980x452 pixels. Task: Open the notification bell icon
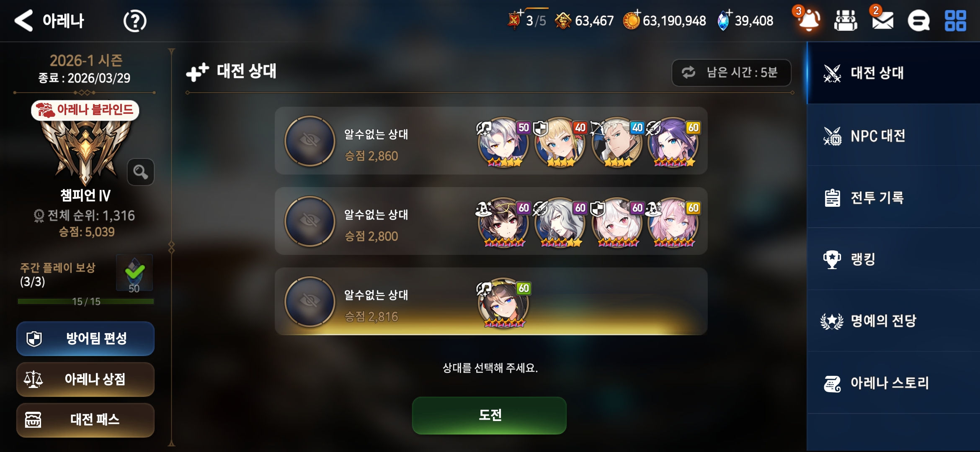(808, 20)
